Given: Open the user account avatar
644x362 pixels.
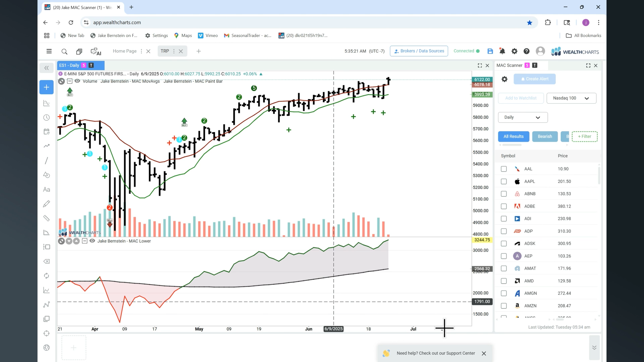Looking at the screenshot, I should point(540,51).
